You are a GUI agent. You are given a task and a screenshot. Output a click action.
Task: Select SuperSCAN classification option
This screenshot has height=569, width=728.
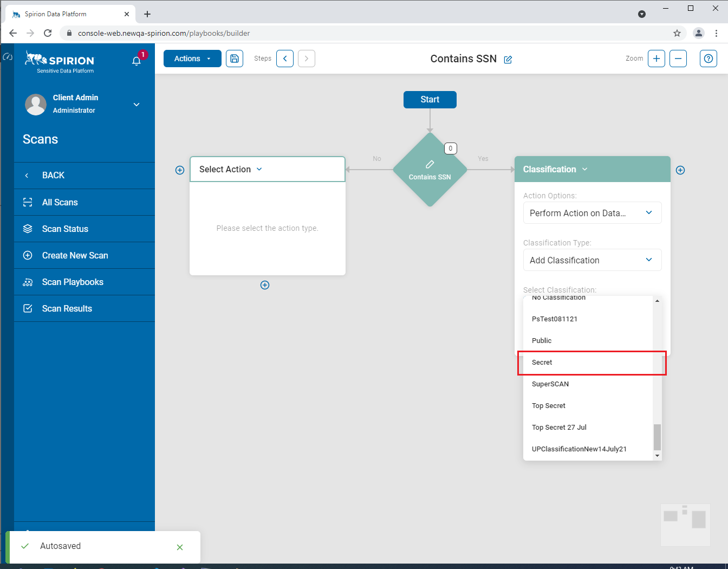coord(588,384)
